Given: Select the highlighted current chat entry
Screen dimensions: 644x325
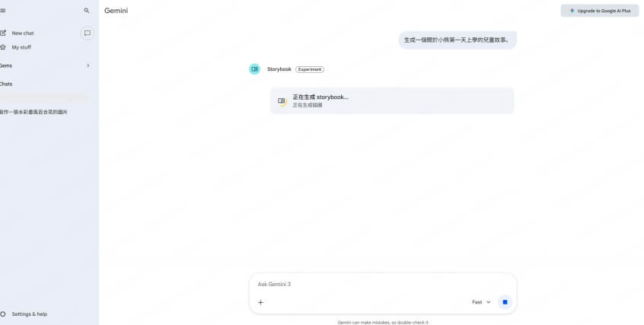Looking at the screenshot, I should pos(43,97).
